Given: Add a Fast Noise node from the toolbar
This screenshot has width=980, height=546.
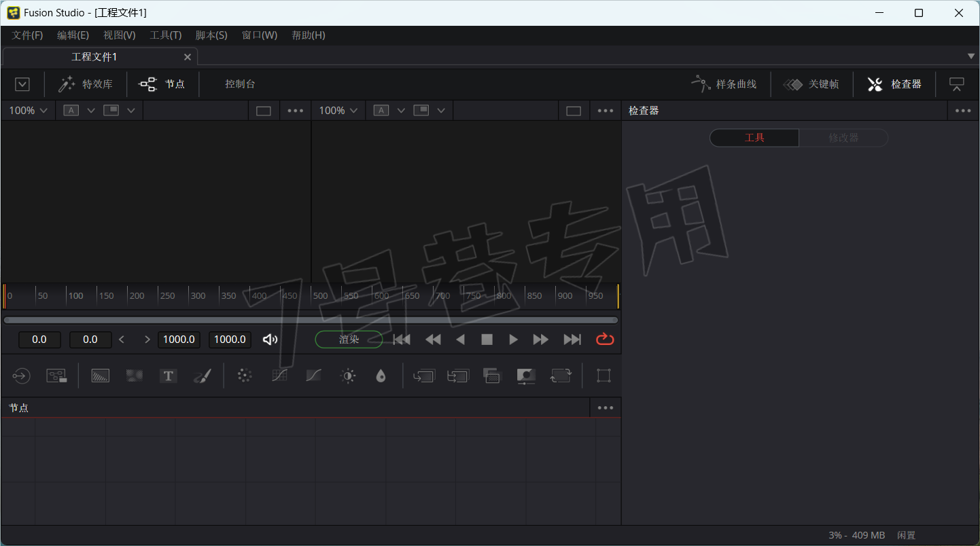Looking at the screenshot, I should coord(135,376).
